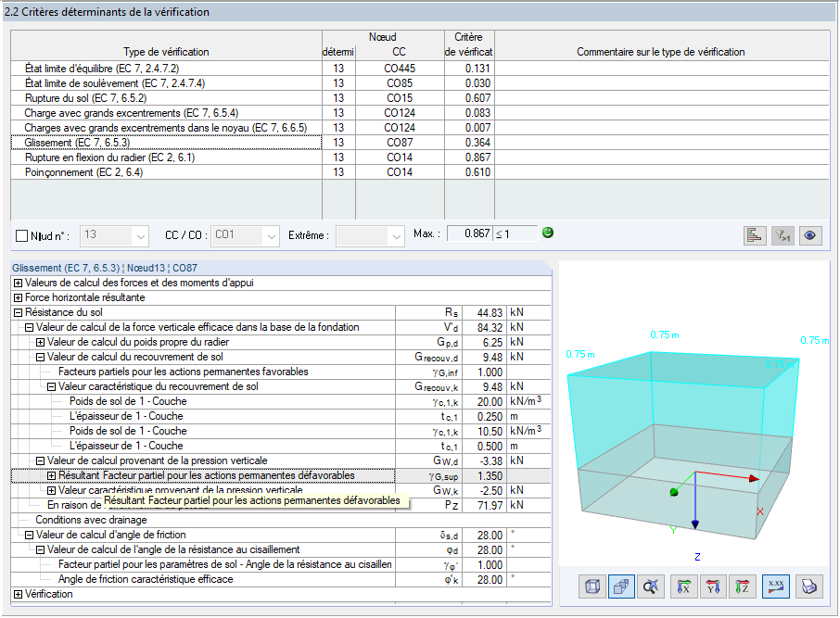This screenshot has width=840, height=618.
Task: Click the Max. value field 0.867
Action: click(x=469, y=233)
